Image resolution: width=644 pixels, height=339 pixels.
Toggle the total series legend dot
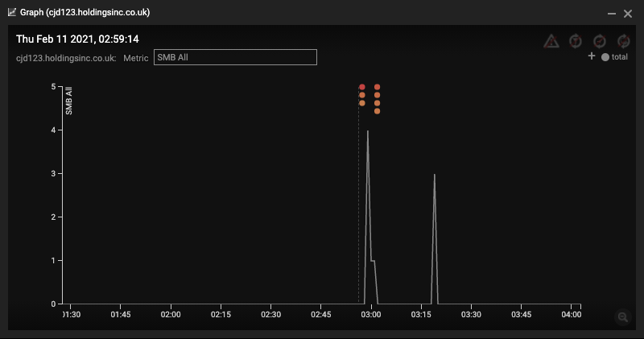point(605,57)
